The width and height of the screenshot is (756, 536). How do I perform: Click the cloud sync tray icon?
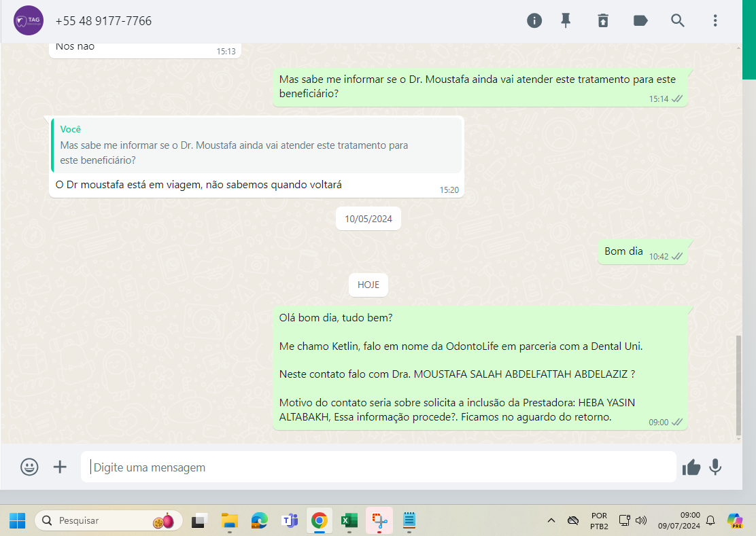(x=573, y=520)
